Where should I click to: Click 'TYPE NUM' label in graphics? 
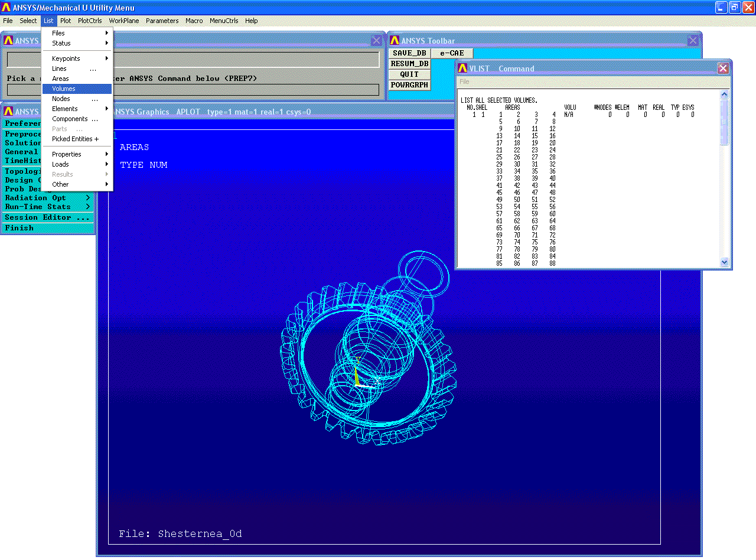[x=144, y=165]
